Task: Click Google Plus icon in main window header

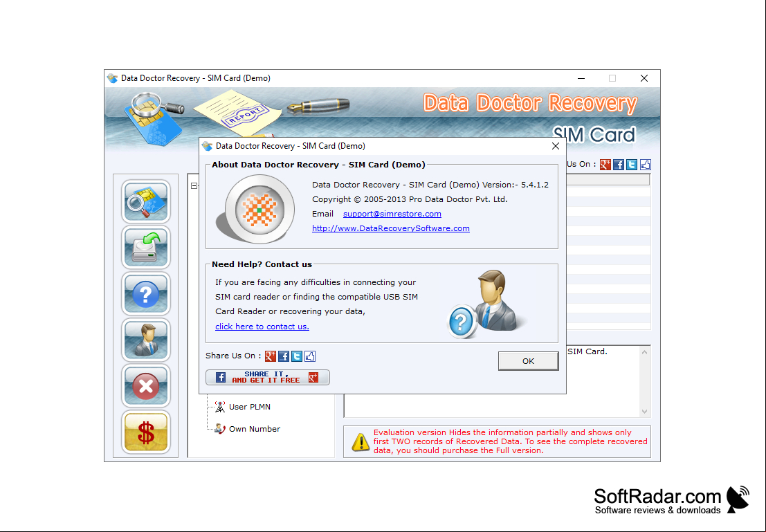Action: tap(605, 165)
